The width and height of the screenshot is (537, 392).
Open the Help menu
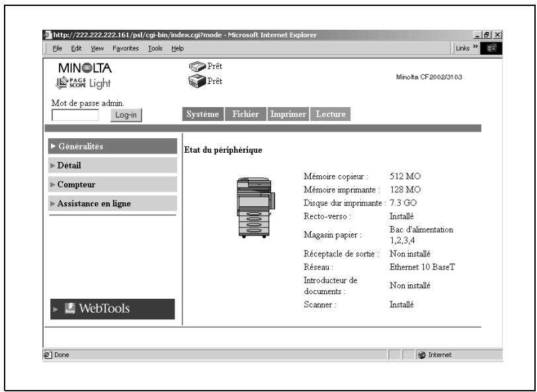pyautogui.click(x=178, y=48)
